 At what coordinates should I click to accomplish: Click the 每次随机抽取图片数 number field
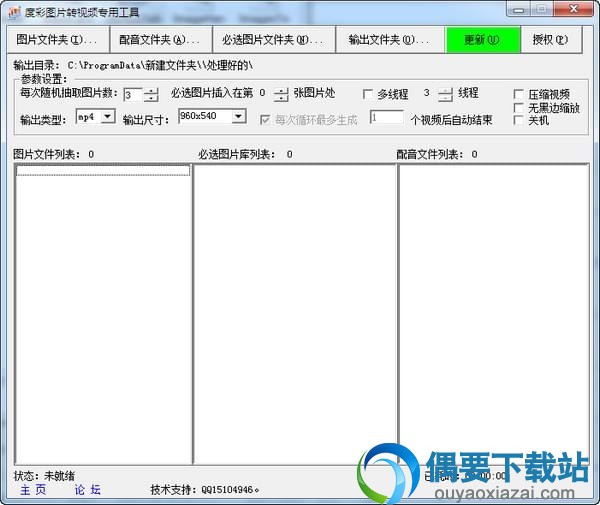[133, 94]
